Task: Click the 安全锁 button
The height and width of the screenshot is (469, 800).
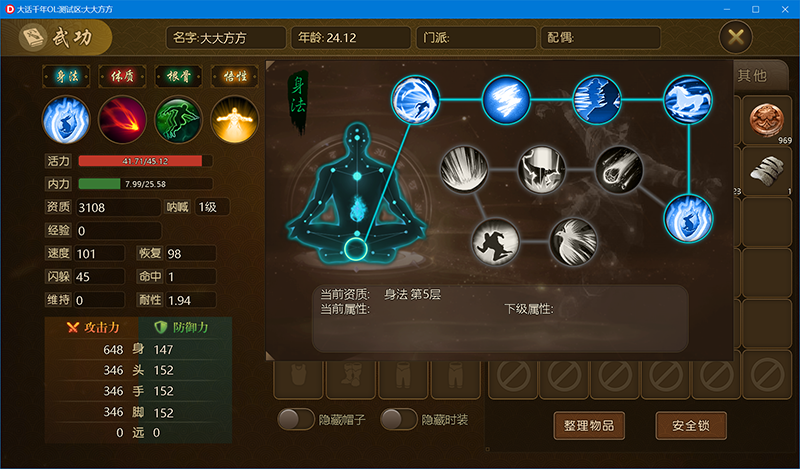Action: [691, 426]
